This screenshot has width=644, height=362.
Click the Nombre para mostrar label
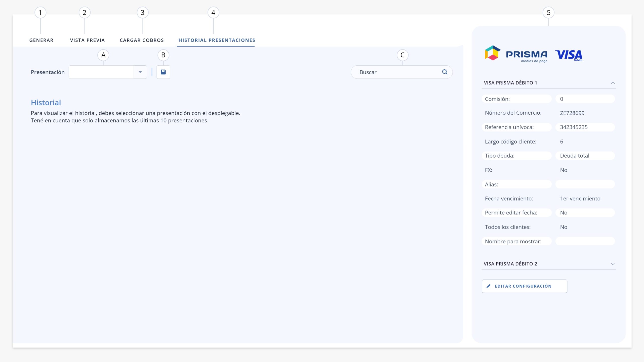tap(513, 241)
